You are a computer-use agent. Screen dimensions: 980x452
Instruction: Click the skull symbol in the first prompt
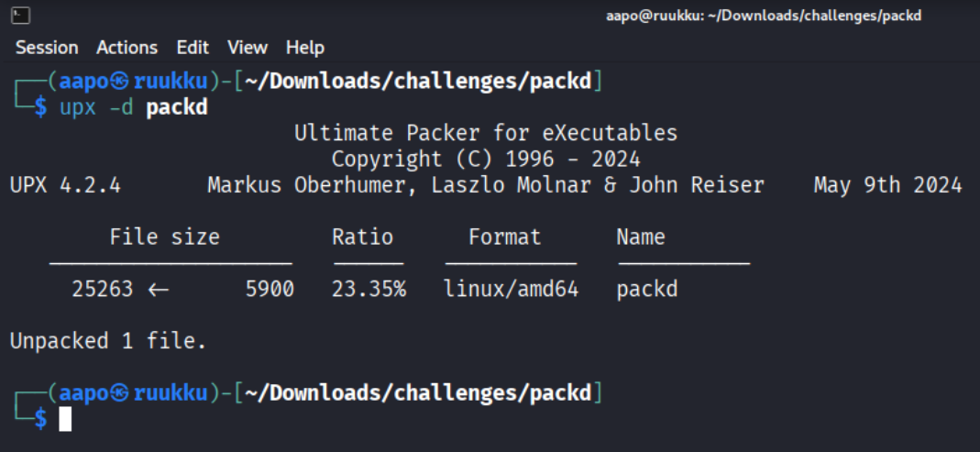point(121,82)
